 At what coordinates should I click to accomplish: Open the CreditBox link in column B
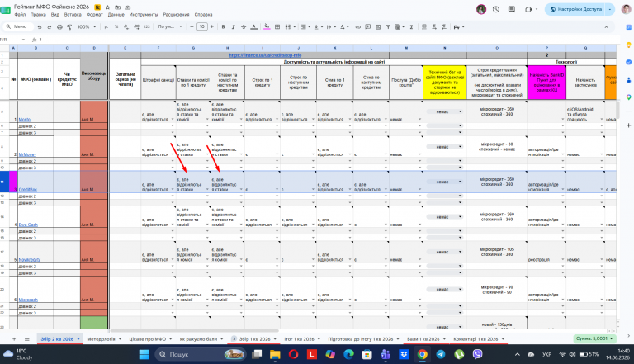click(x=27, y=189)
